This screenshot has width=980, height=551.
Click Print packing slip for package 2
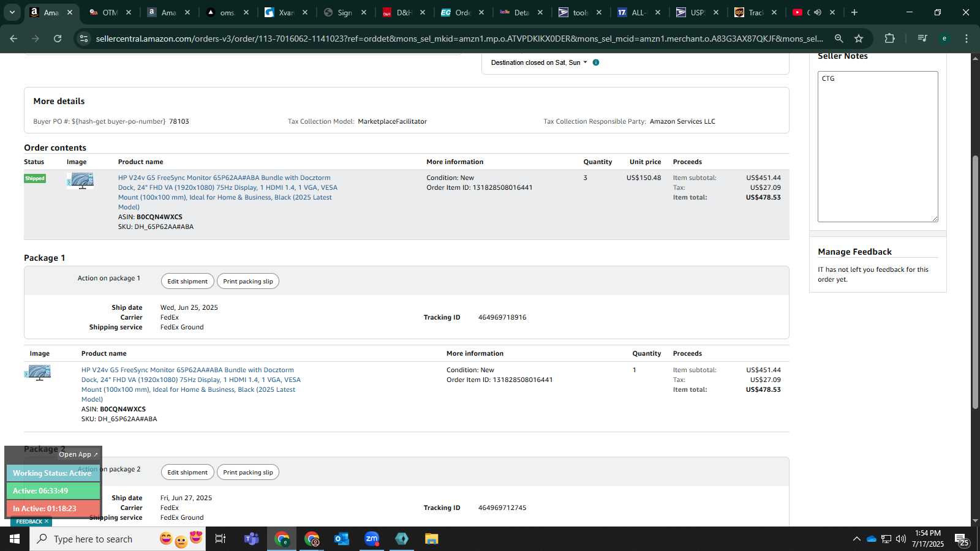(x=248, y=472)
